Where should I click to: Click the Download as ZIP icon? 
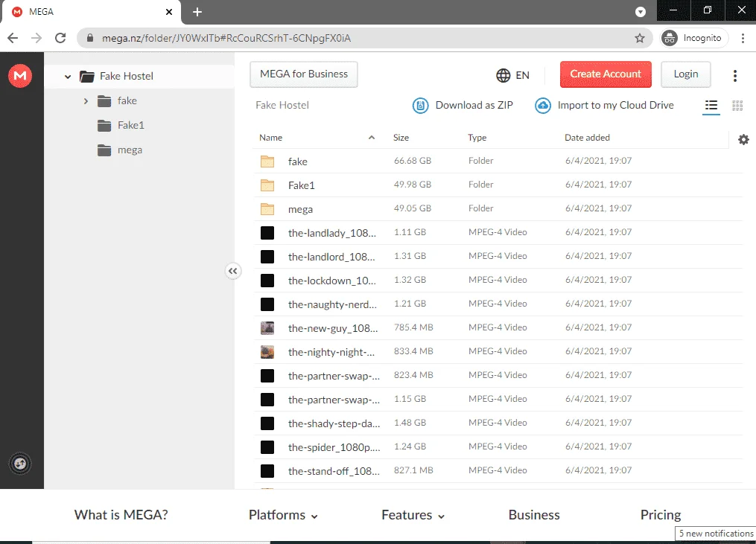click(420, 105)
